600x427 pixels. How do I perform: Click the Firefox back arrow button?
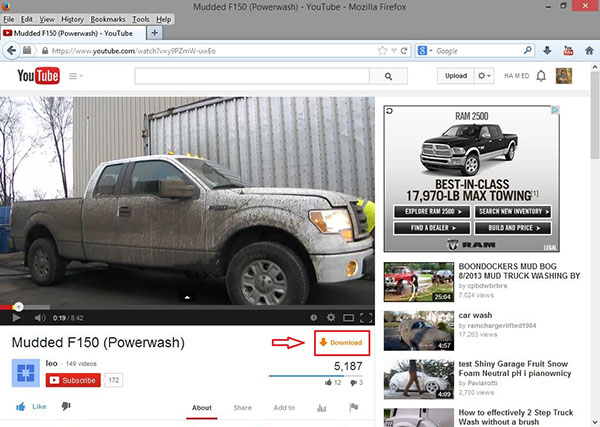click(x=11, y=51)
